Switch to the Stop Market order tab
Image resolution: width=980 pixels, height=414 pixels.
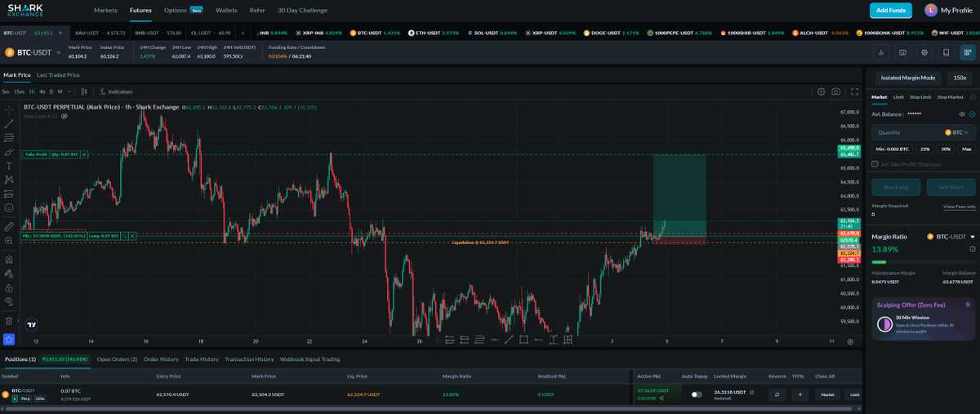951,97
